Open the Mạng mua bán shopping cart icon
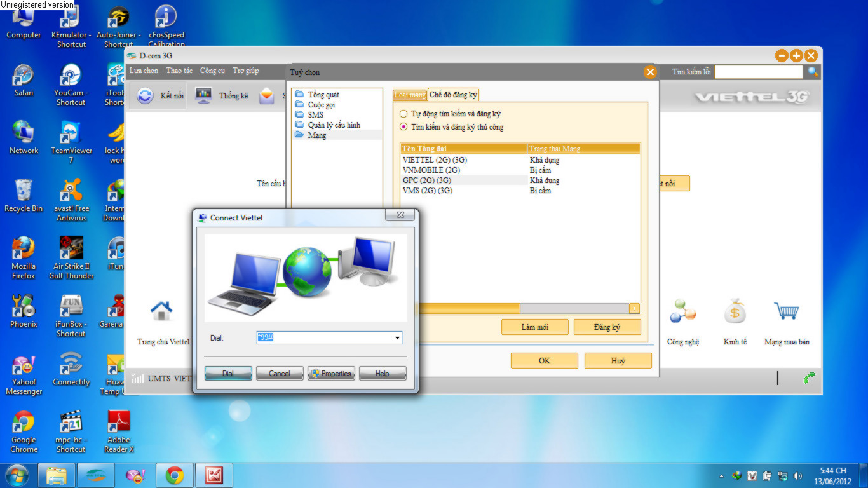The image size is (868, 488). [787, 311]
